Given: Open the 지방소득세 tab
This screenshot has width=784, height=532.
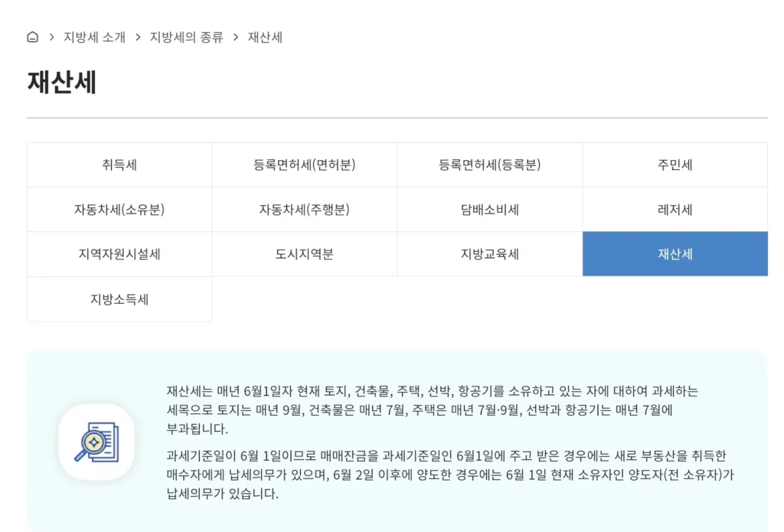Looking at the screenshot, I should [119, 299].
